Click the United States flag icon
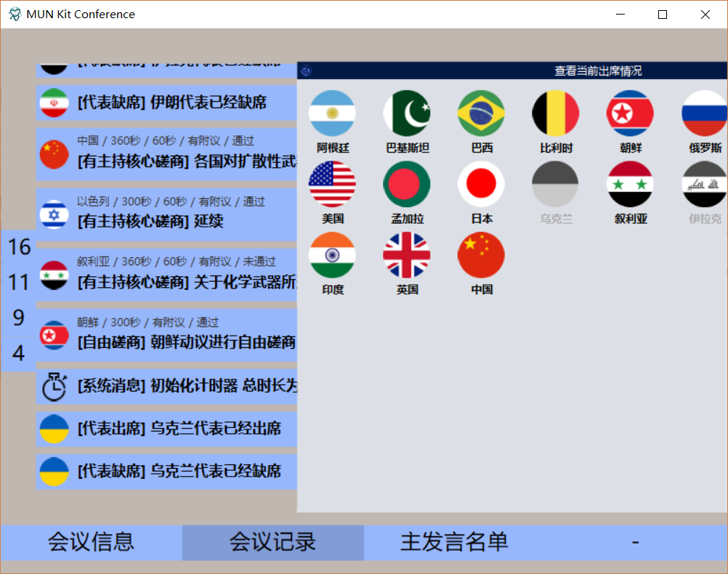728x574 pixels. pyautogui.click(x=332, y=183)
